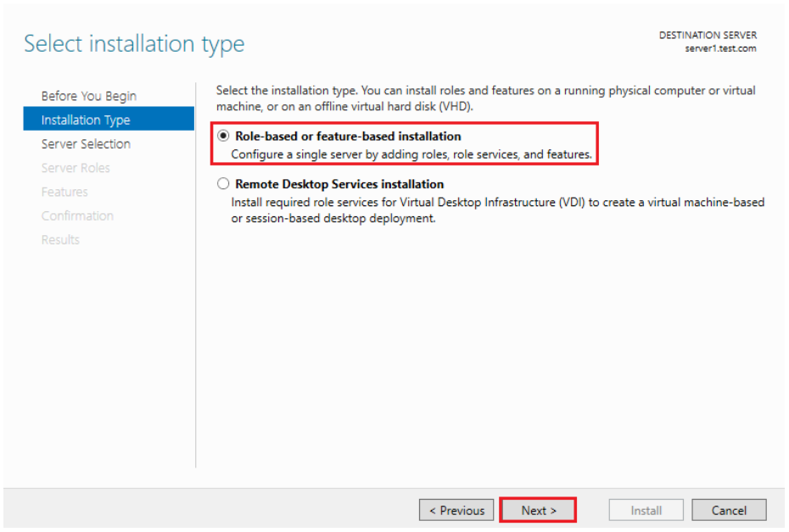Screen dimensions: 789x532
Task: Click the greyed-out Server Roles step
Action: point(76,168)
